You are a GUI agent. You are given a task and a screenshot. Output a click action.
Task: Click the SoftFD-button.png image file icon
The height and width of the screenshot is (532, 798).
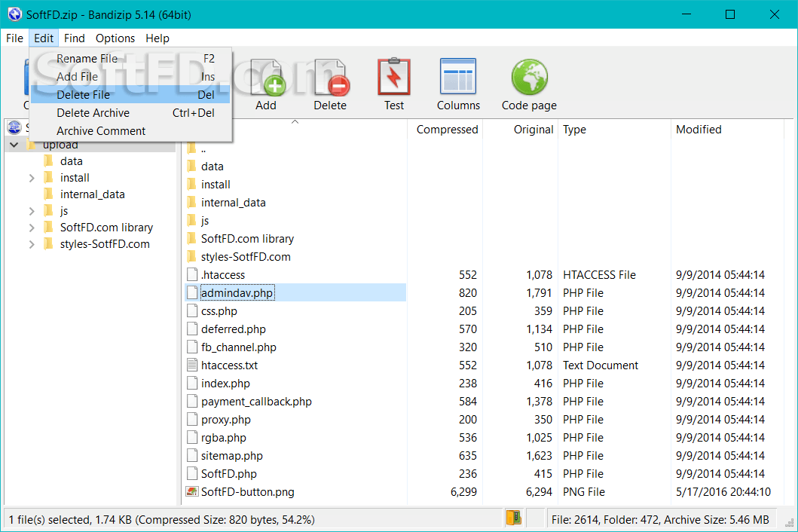coord(192,492)
